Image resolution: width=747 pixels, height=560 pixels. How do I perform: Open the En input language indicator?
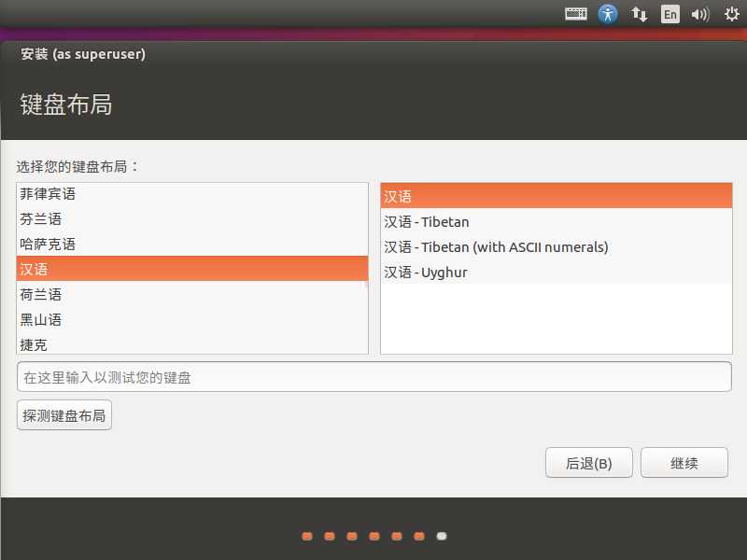669,14
